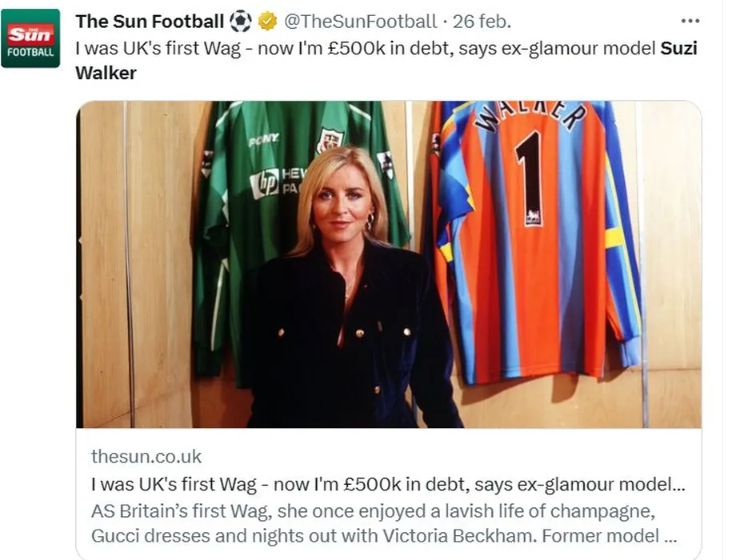Click the Premier League badge under the number
The height and width of the screenshot is (560, 744).
(531, 217)
